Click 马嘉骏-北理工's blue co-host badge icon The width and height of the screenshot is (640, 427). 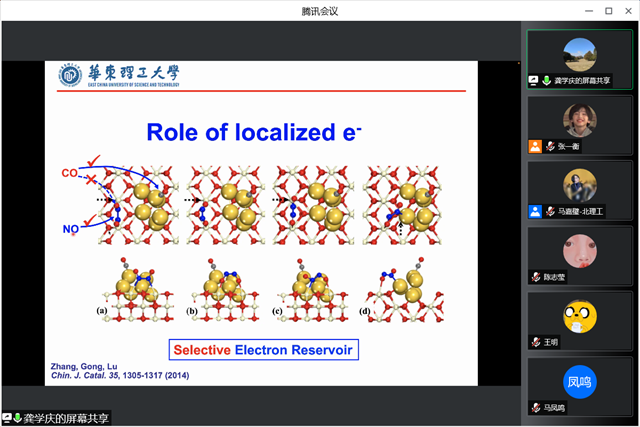[535, 211]
